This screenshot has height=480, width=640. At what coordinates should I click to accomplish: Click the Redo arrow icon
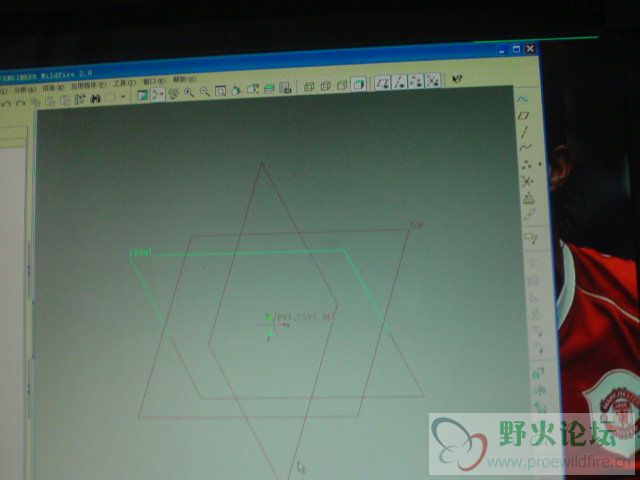20,103
